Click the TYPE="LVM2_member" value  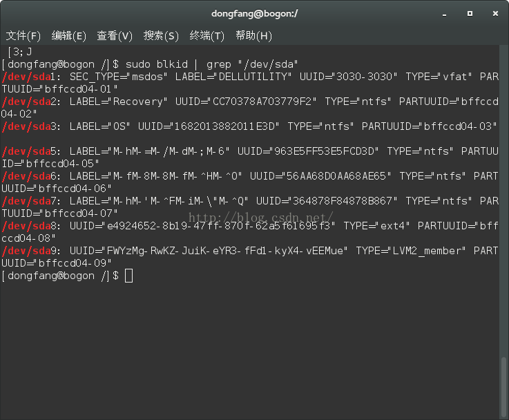[411, 251]
